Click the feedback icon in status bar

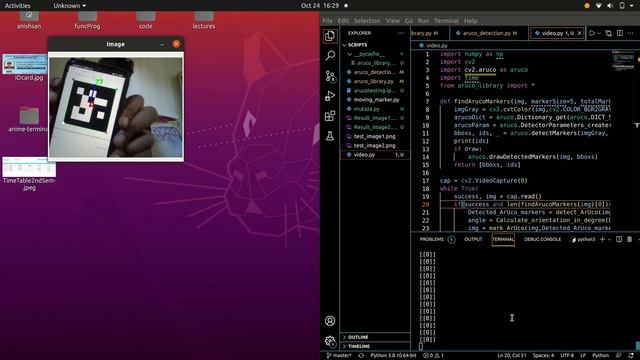618,356
